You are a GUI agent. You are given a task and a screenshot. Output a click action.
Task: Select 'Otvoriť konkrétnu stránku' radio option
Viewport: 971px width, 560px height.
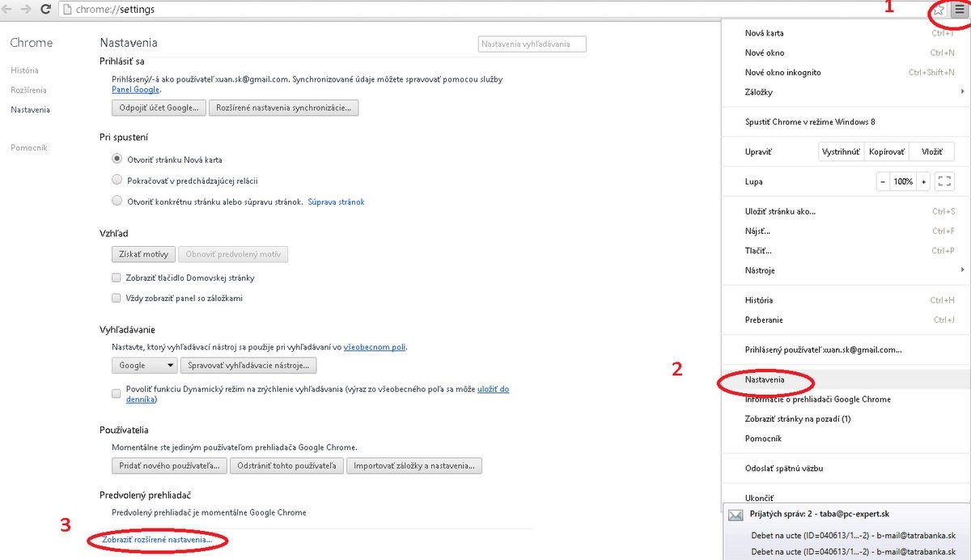tap(117, 201)
